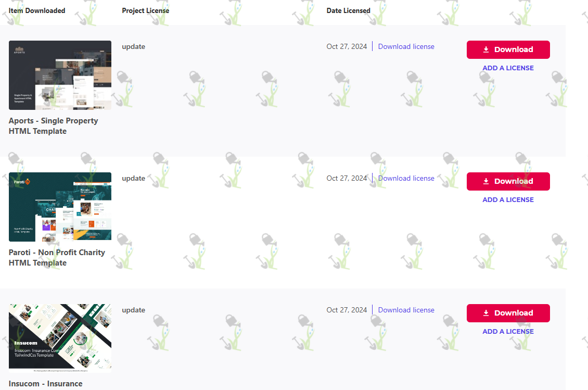Select 'update' project license text in Paroti row
This screenshot has width=588, height=390.
pos(134,178)
